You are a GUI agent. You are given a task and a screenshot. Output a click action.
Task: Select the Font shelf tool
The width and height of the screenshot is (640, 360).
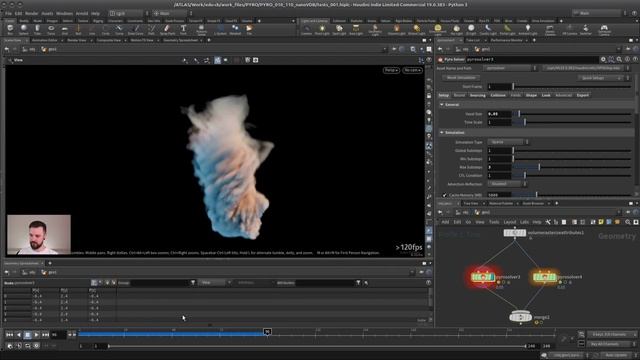(183, 29)
